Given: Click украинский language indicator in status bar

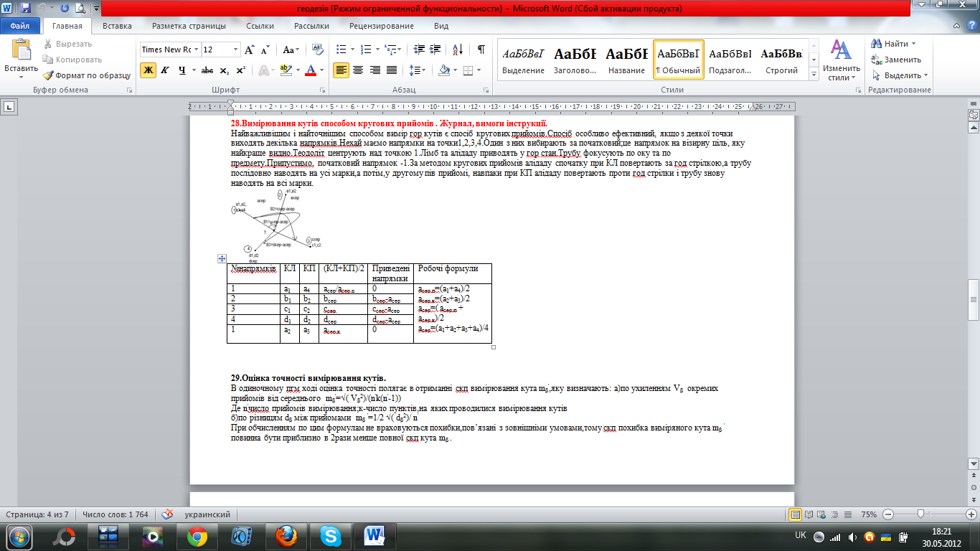Looking at the screenshot, I should (x=207, y=514).
